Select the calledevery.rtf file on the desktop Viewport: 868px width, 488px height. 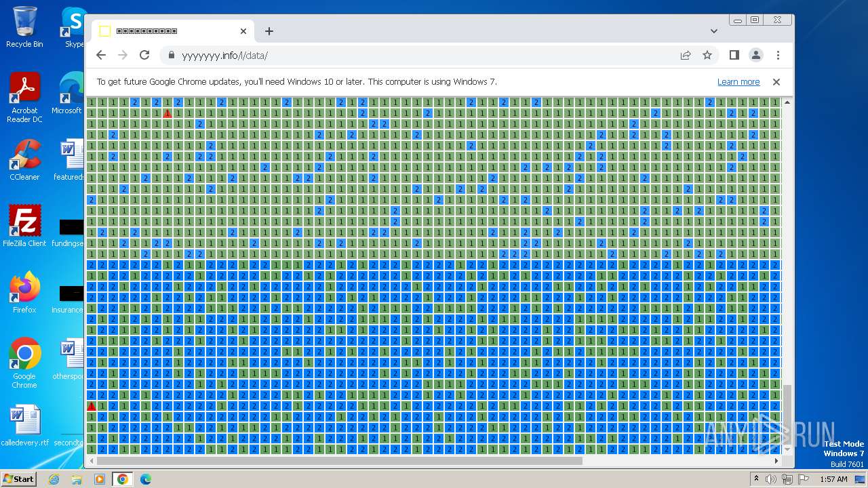point(24,426)
